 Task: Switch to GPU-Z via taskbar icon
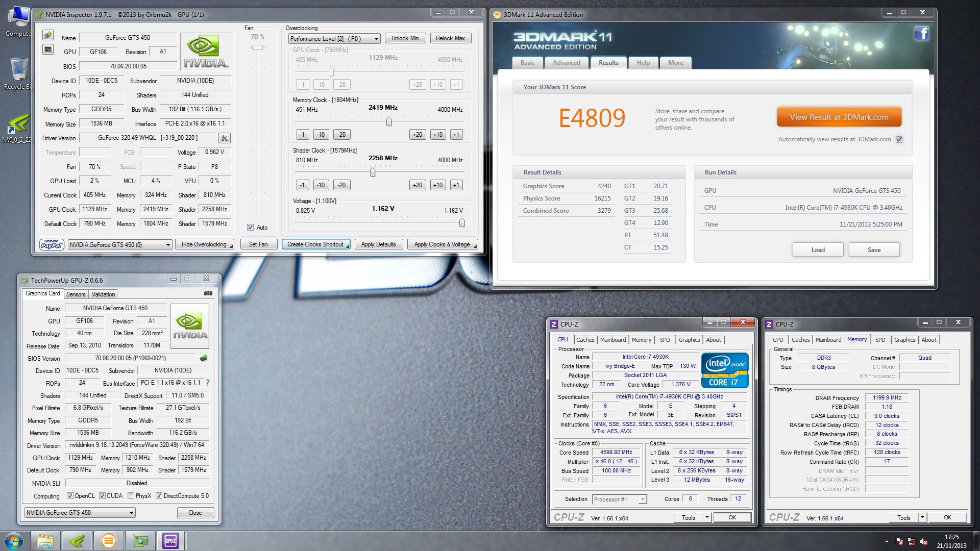[140, 541]
